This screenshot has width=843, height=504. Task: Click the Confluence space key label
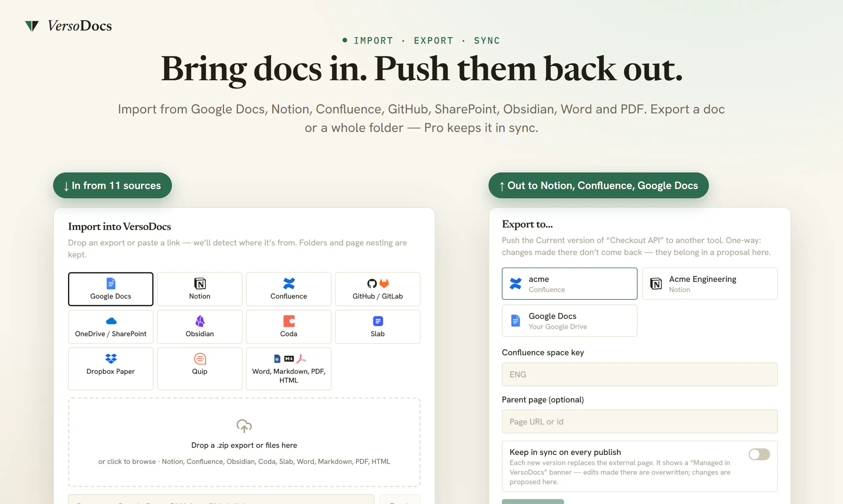click(x=543, y=352)
